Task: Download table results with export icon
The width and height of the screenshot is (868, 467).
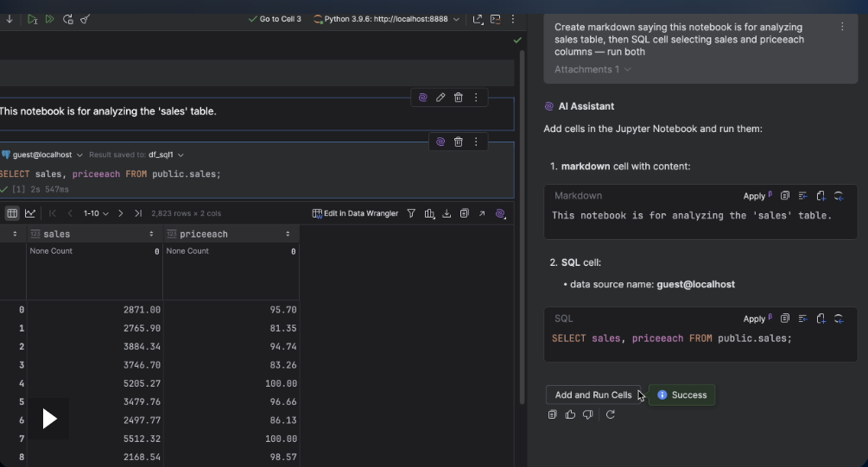Action: tap(447, 213)
